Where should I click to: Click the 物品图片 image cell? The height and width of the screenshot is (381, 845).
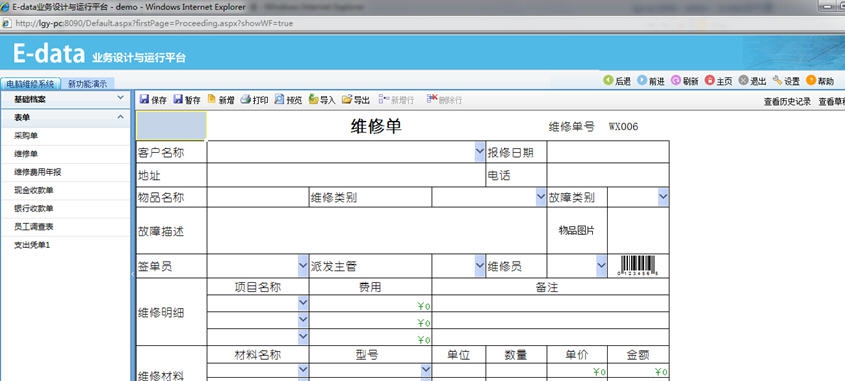pos(638,231)
